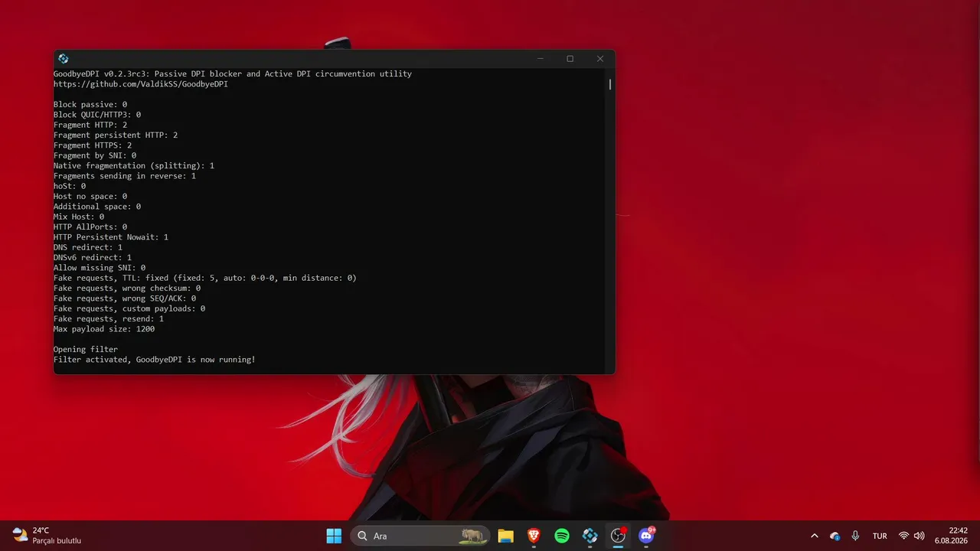The height and width of the screenshot is (551, 980).
Task: Show hidden tray icons chevron
Action: click(814, 536)
